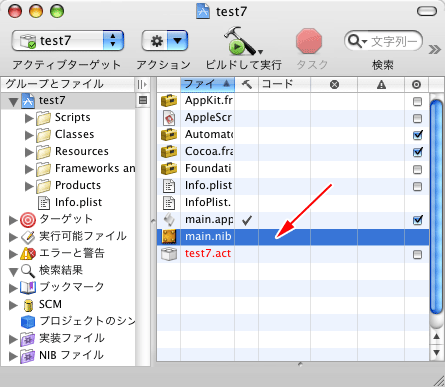Click the ターゲット bullseye icon
Screen dimensions: 445x387
pyautogui.click(x=28, y=220)
